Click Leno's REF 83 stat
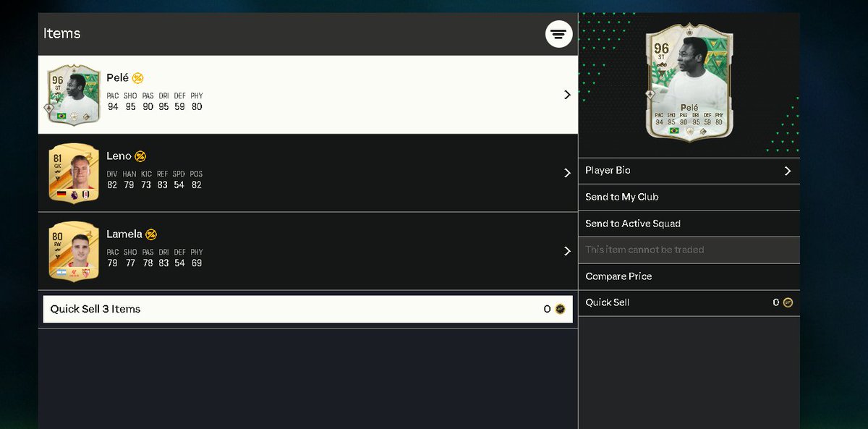 (162, 179)
